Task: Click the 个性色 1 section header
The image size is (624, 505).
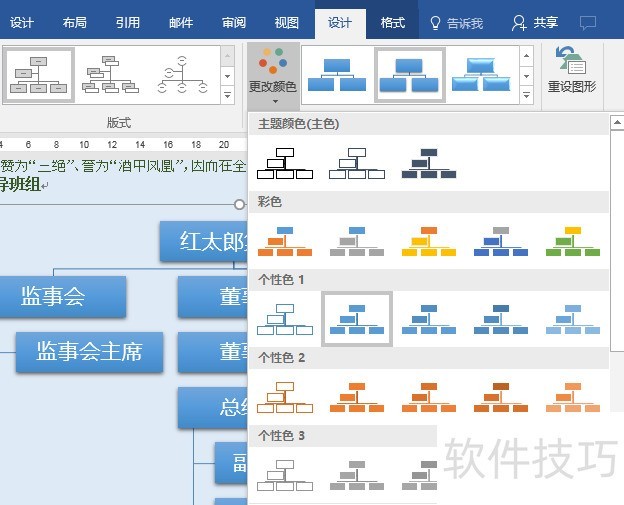Action: [x=429, y=280]
